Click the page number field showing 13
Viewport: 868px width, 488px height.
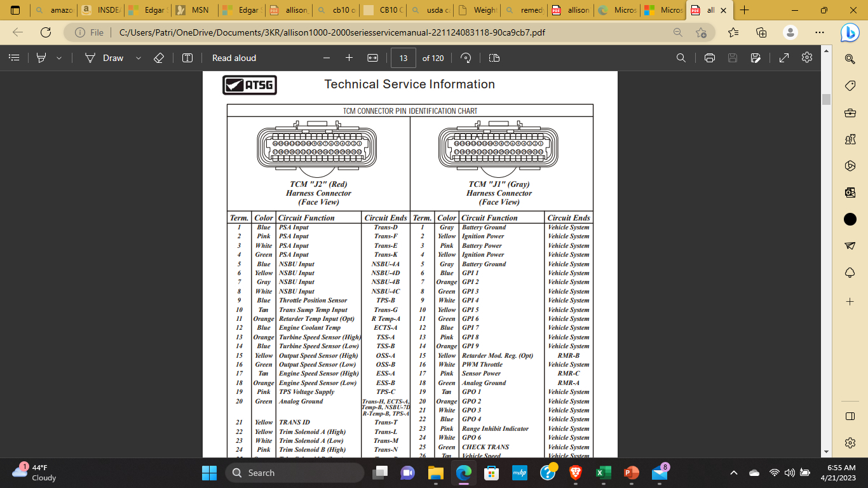point(403,58)
